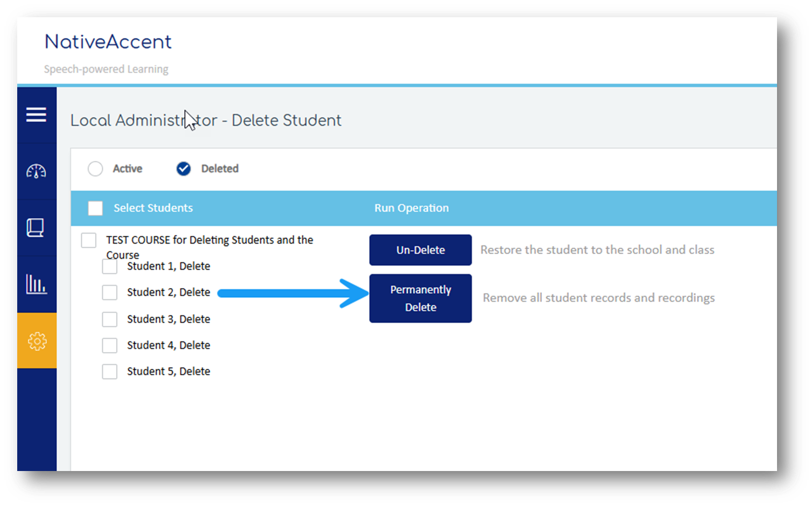This screenshot has width=812, height=506.
Task: Select the Active radio button
Action: coord(95,169)
